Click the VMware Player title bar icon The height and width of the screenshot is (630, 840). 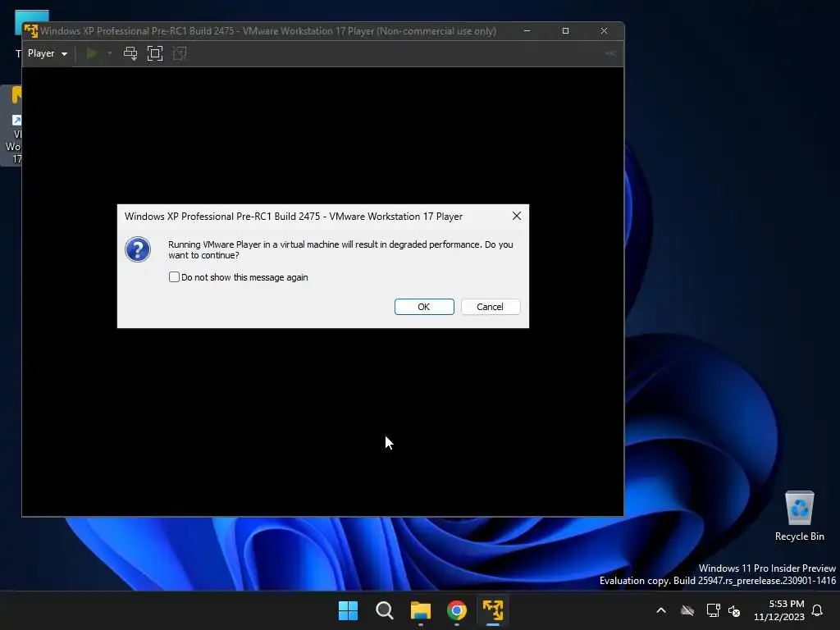[31, 31]
